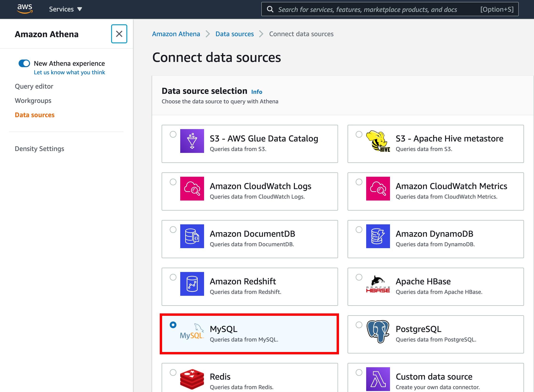
Task: Close the Amazon Athena side navigation panel
Action: [x=119, y=34]
